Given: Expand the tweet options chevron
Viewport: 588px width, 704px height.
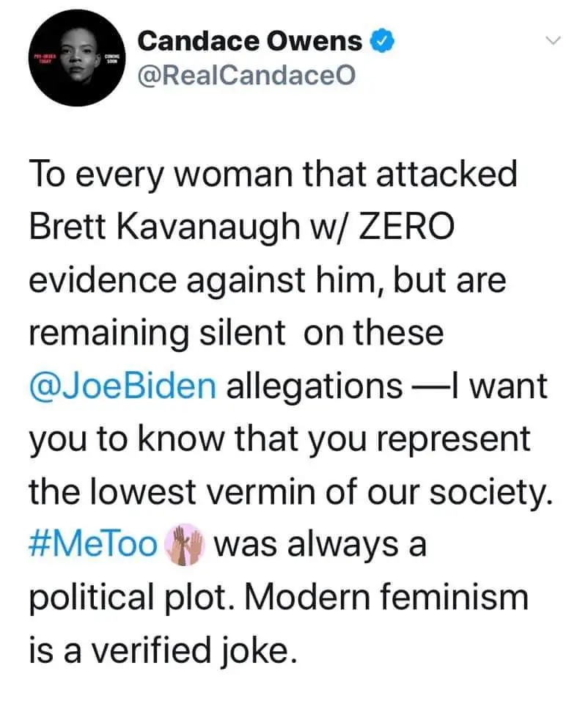Looking at the screenshot, I should tap(554, 41).
